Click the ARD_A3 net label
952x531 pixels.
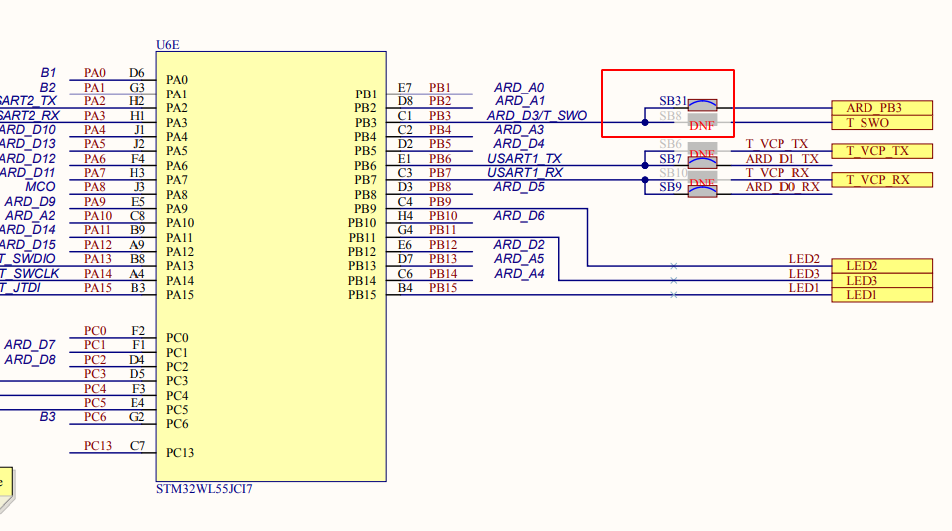click(x=518, y=129)
